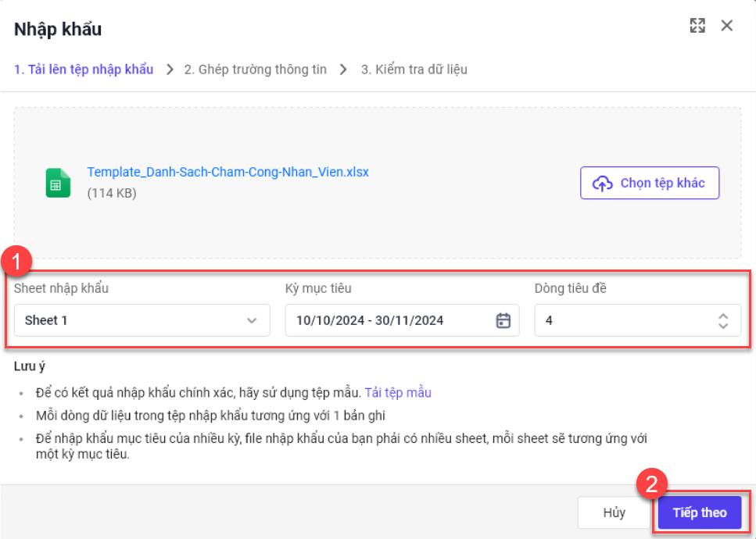The width and height of the screenshot is (756, 539).
Task: Click the Kỳ mục tiêu label
Action: pyautogui.click(x=318, y=288)
